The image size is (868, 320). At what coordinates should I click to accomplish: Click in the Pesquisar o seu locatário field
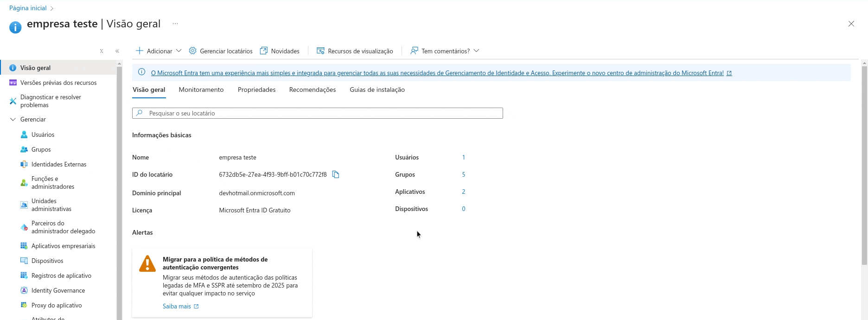(318, 113)
